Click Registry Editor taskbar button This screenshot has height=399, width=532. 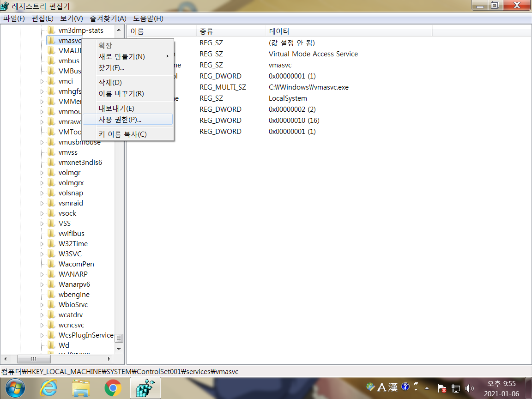pyautogui.click(x=145, y=388)
